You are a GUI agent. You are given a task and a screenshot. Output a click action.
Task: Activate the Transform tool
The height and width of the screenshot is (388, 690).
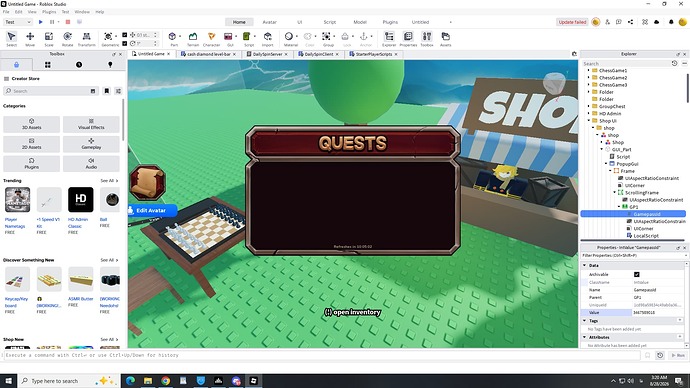(86, 39)
